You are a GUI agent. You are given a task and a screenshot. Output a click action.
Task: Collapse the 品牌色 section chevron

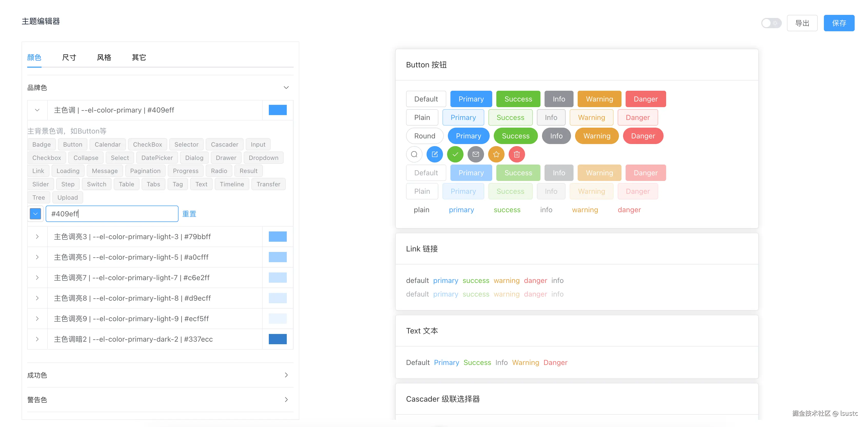point(286,88)
